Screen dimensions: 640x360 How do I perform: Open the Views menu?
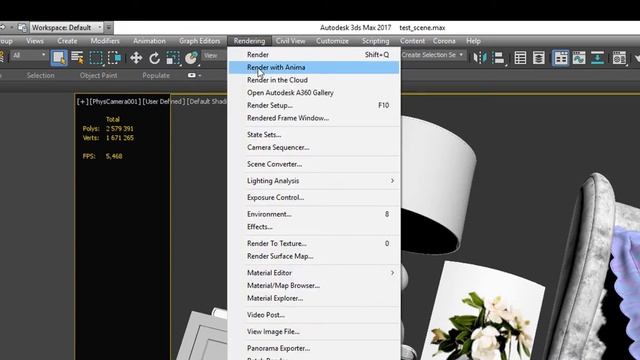tap(35, 41)
